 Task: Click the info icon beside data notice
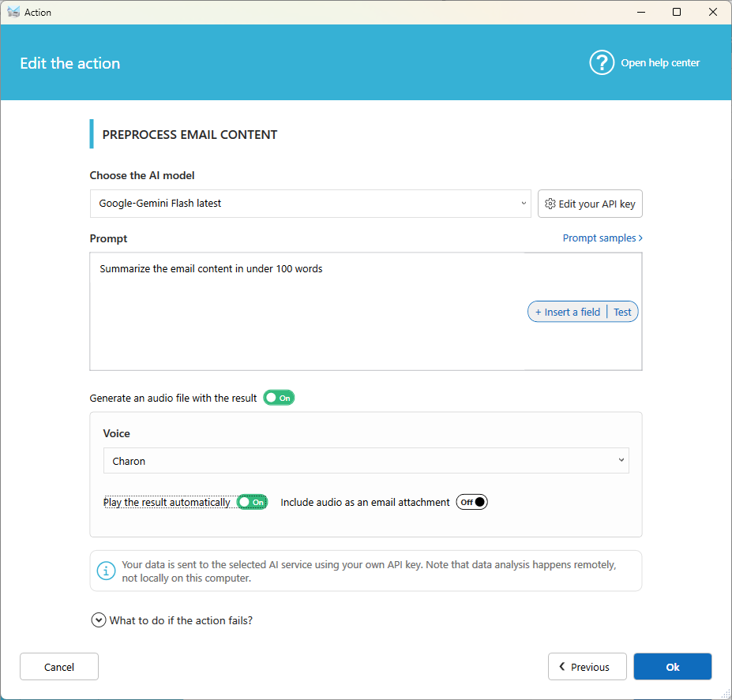[106, 571]
